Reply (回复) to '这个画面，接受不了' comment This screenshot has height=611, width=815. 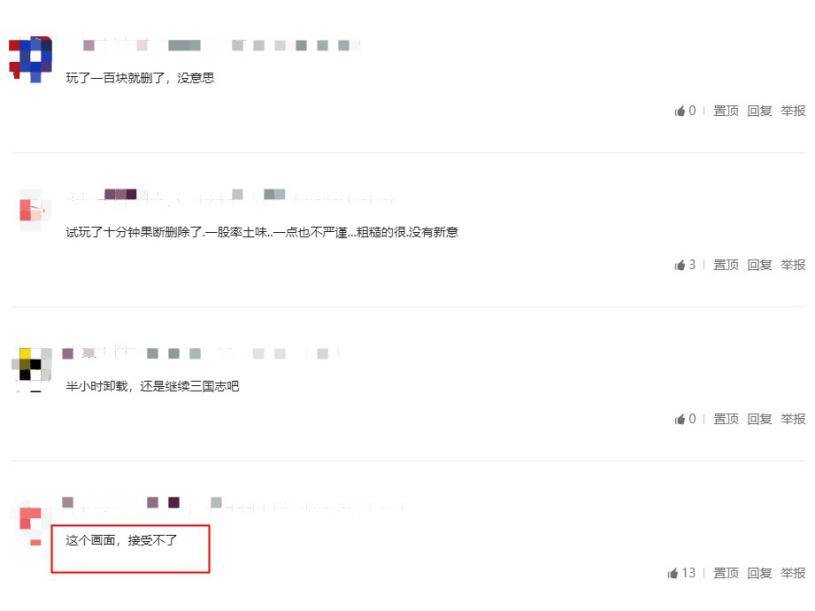tap(759, 573)
